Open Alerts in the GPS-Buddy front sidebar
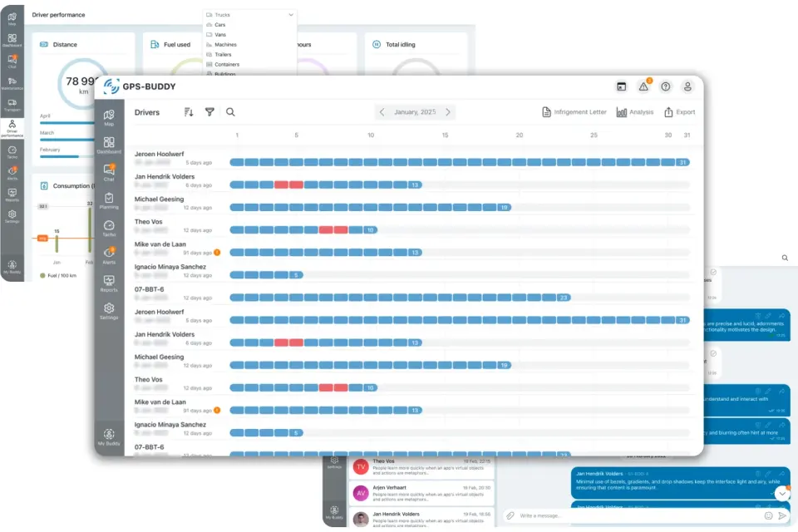This screenshot has height=532, width=798. pos(109,255)
